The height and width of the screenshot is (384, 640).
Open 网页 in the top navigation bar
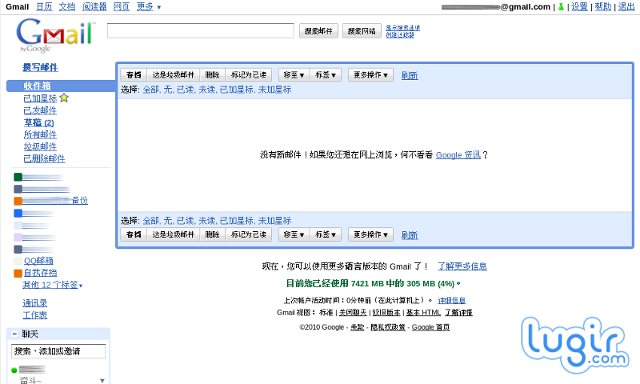click(x=121, y=7)
